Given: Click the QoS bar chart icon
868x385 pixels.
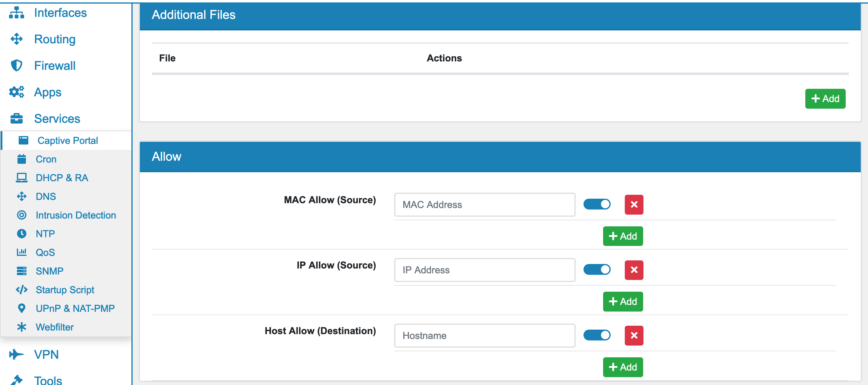Looking at the screenshot, I should 22,252.
